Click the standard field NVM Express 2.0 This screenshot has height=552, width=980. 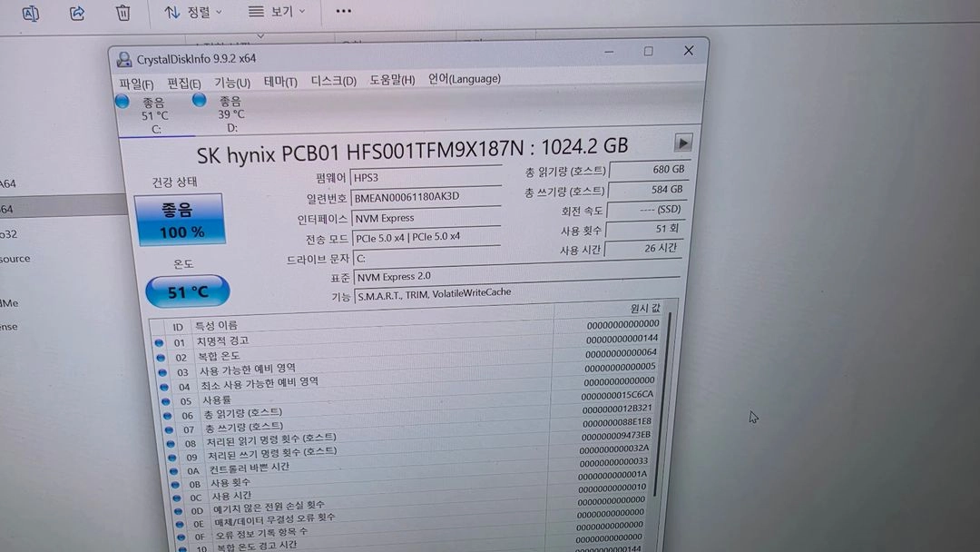[x=517, y=275]
